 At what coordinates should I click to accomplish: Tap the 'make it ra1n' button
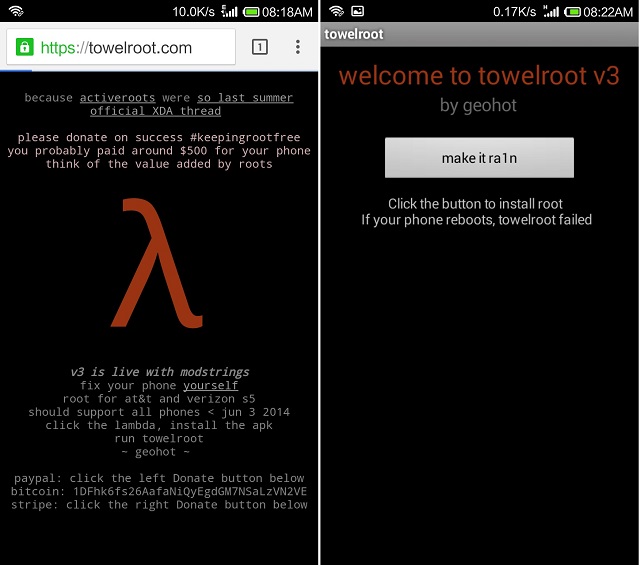pos(479,158)
